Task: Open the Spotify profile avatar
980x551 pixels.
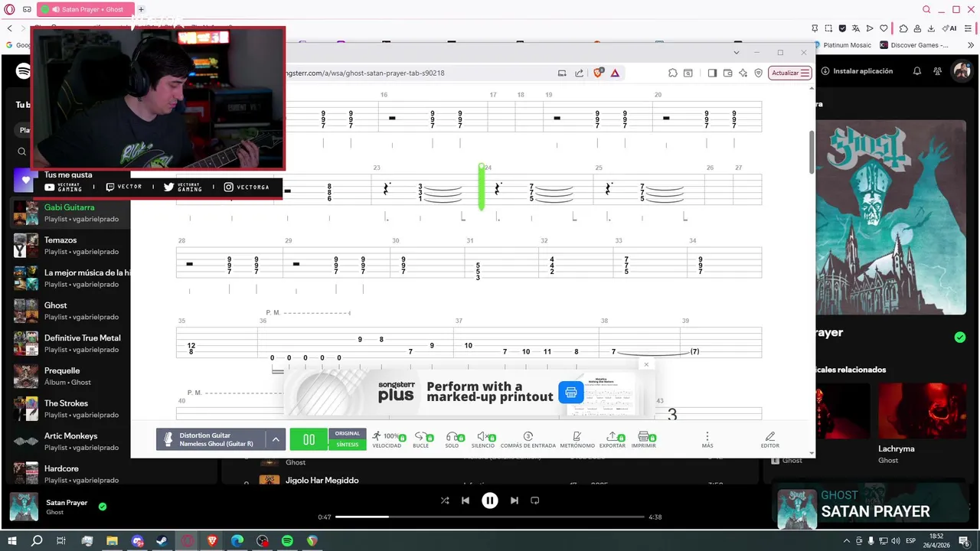Action: coord(961,71)
